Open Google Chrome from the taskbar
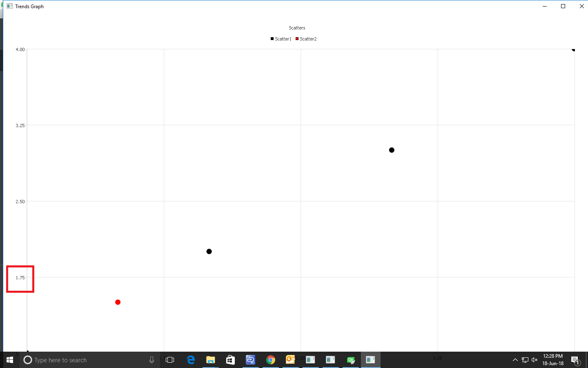Viewport: 588px width, 368px height. click(x=271, y=360)
